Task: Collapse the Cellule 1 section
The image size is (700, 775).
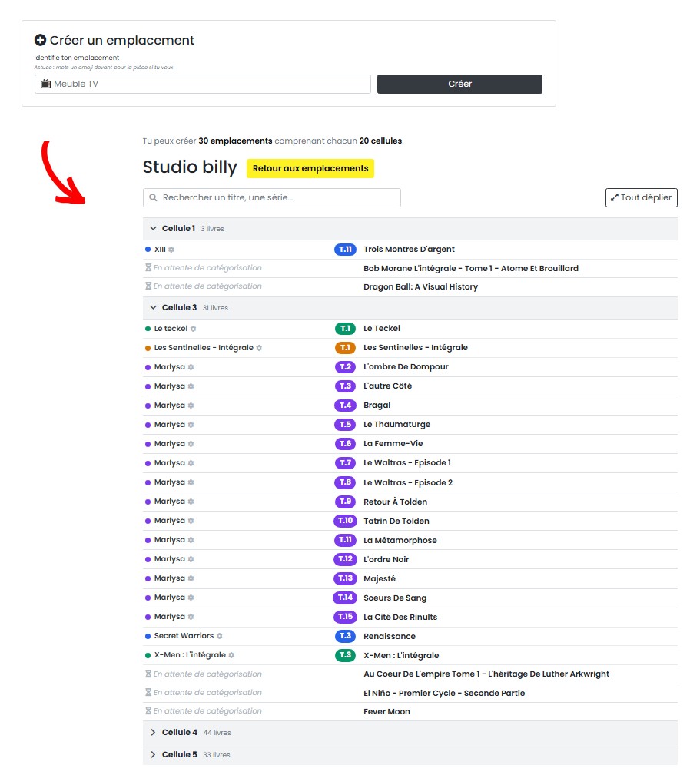Action: [x=153, y=229]
